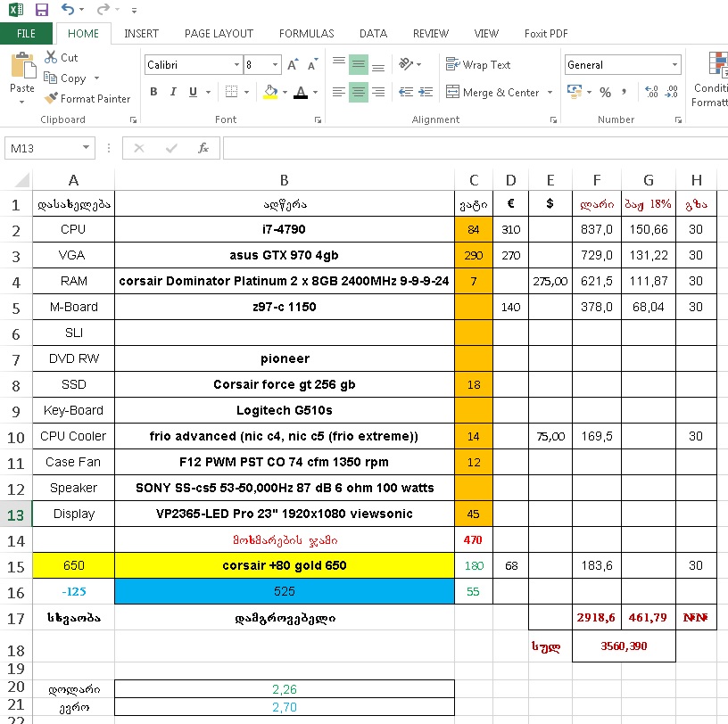Image resolution: width=728 pixels, height=724 pixels.
Task: Select yellow cell 'corsair +80 gold 650'
Action: tap(284, 565)
